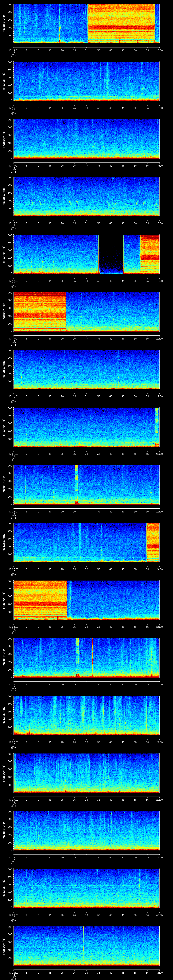Click the red noise block in the 17:19:00 spectrogram

pos(40,312)
